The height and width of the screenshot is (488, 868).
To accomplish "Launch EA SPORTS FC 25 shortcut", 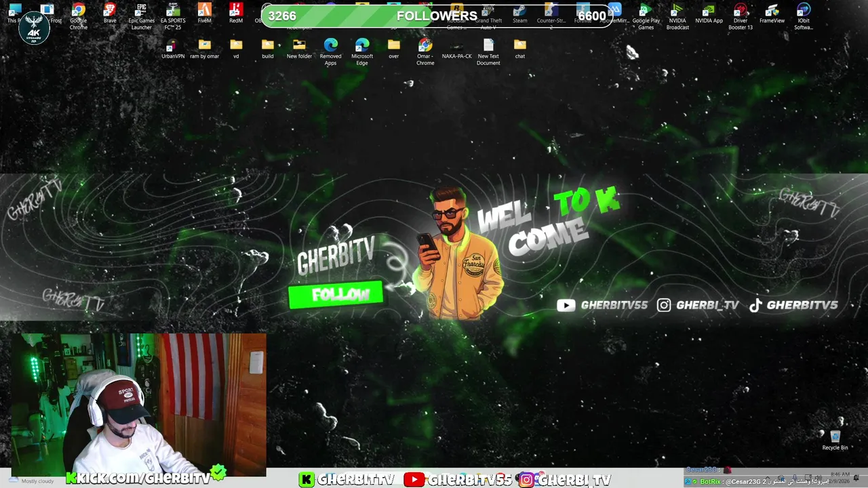I will 173,16.
